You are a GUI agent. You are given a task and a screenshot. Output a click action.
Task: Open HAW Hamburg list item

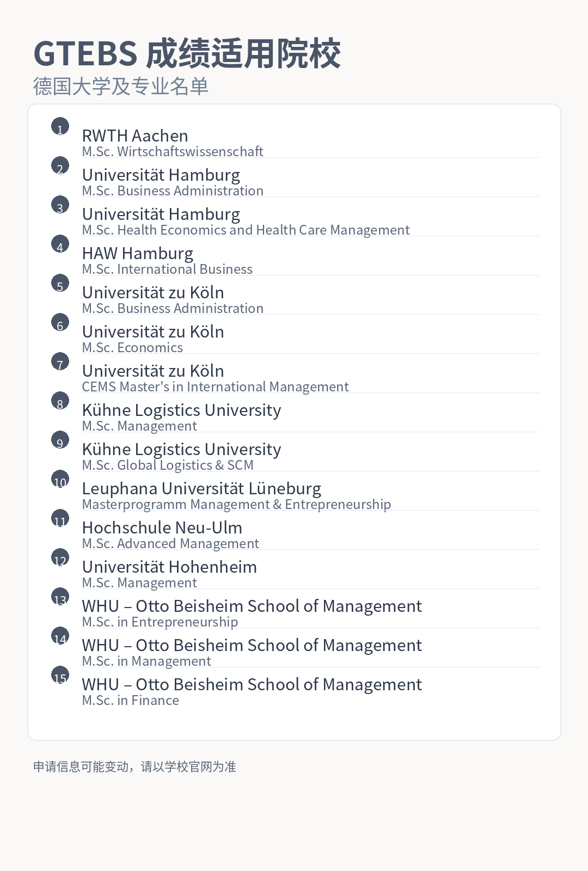(138, 253)
